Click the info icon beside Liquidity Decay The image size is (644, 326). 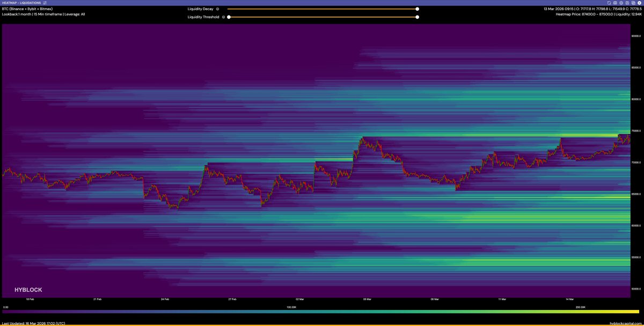click(x=217, y=9)
